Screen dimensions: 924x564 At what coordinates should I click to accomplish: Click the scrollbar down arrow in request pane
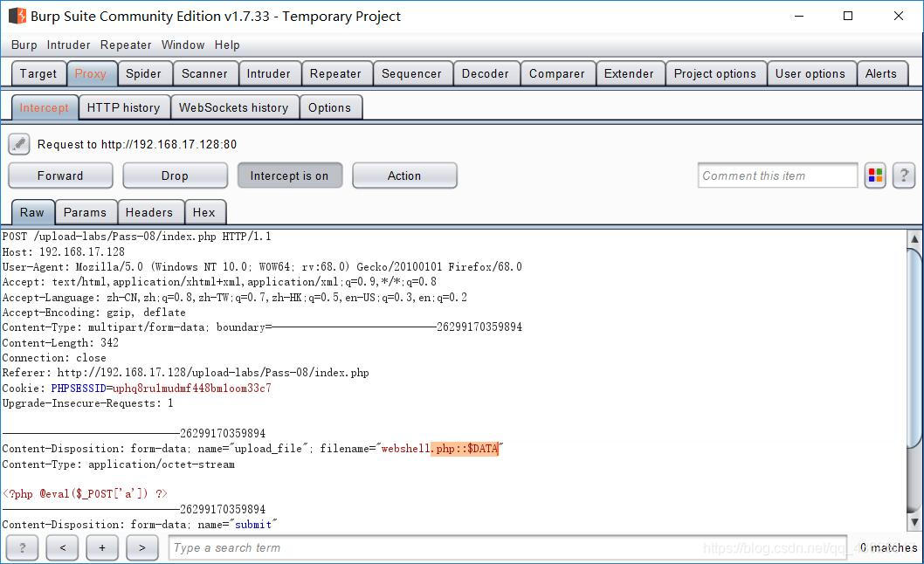[x=914, y=521]
